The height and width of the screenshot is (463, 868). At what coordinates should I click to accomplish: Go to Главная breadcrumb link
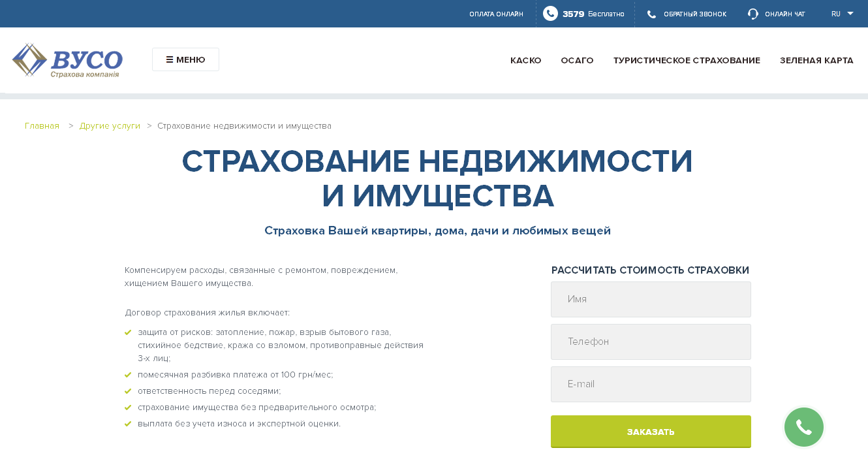pos(42,125)
